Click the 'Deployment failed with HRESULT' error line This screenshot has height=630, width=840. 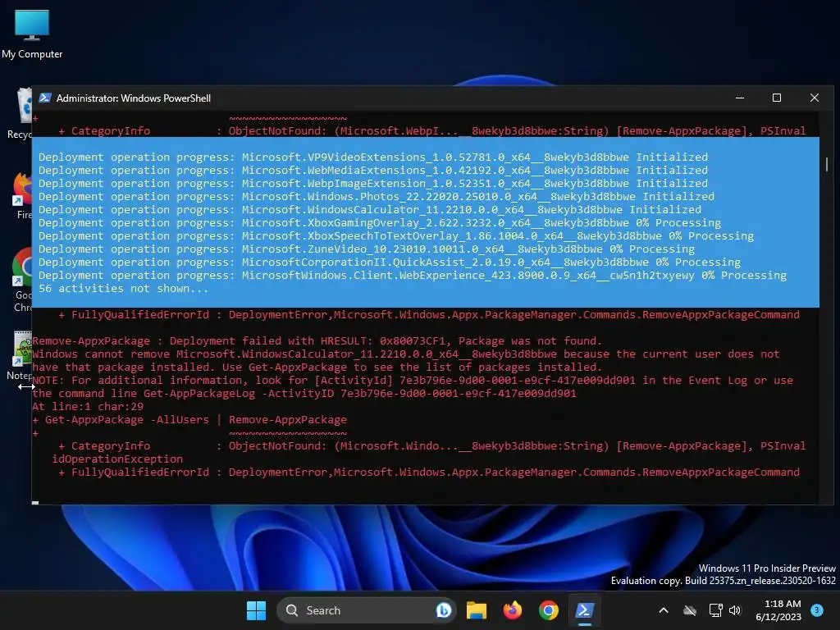317,340
